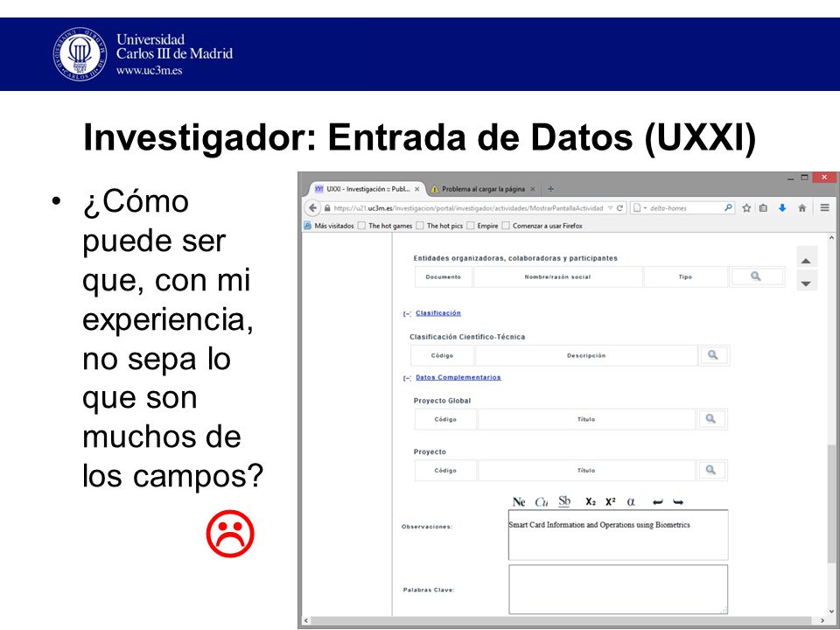Screen dimensions: 840x630
Task: Click in the Observaciones text area
Action: 619,535
